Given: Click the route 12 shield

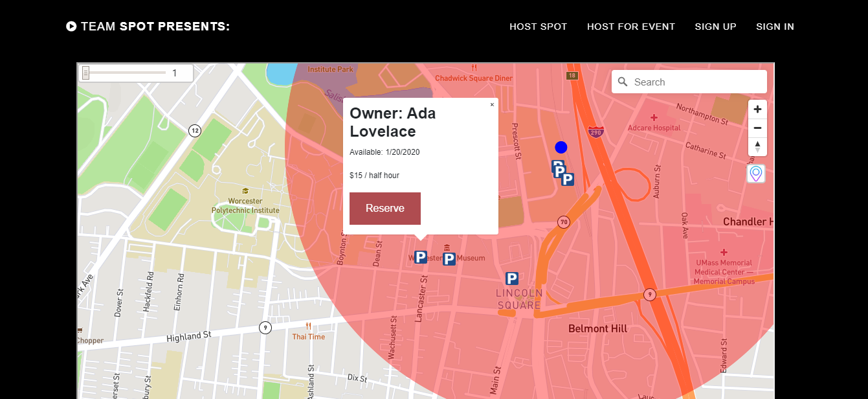Looking at the screenshot, I should pyautogui.click(x=195, y=131).
